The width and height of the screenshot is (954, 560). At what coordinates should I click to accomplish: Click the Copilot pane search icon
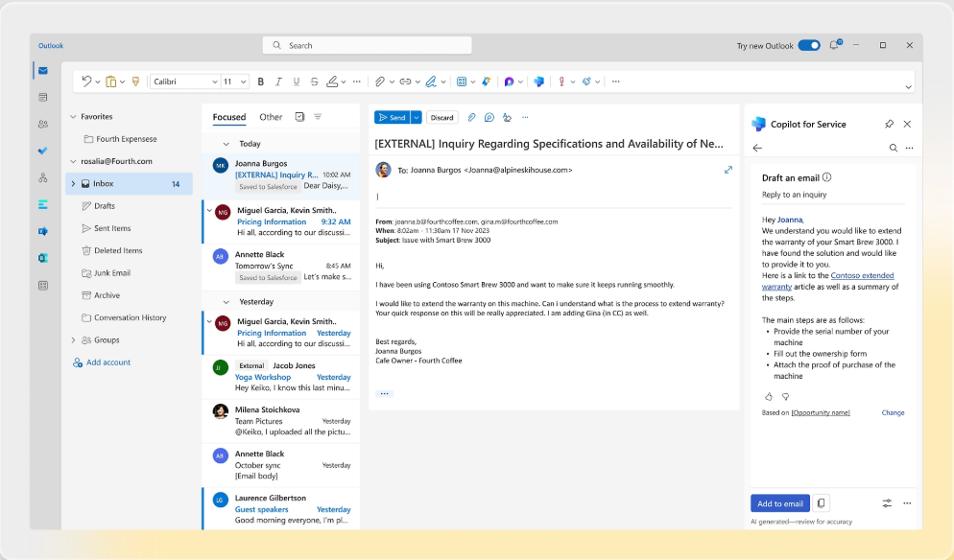pos(894,148)
